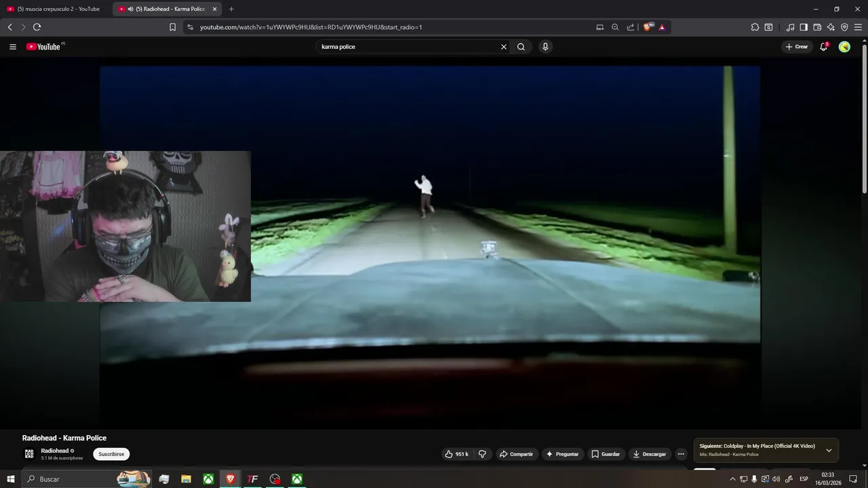
Task: Download the video with Descargar
Action: [x=650, y=454]
